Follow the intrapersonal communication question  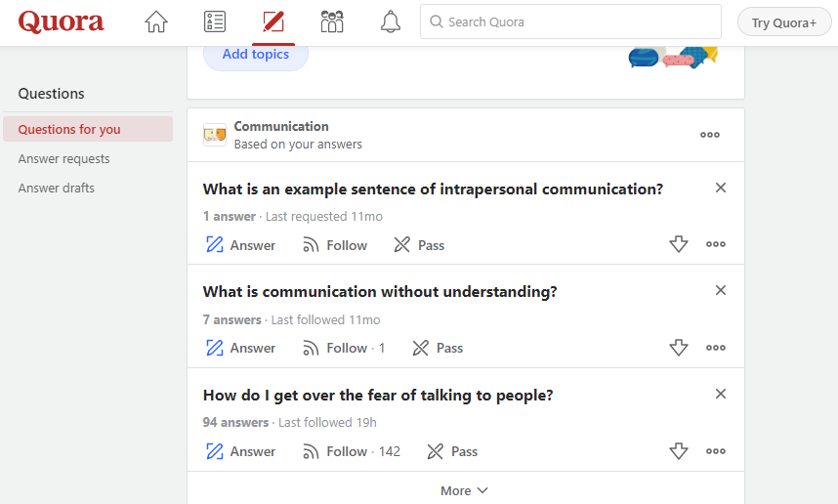pyautogui.click(x=335, y=245)
